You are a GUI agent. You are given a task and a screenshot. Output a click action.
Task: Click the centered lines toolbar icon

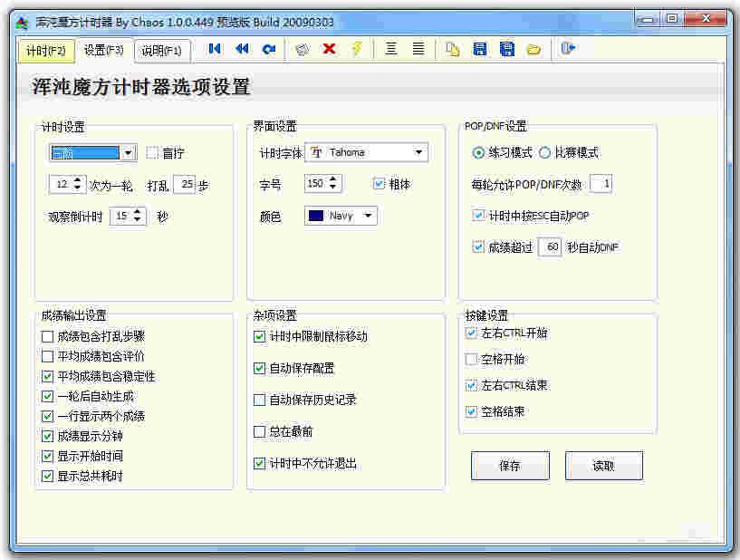tap(390, 49)
